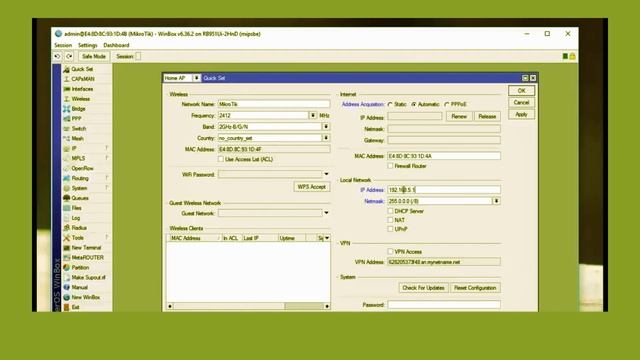Toggle the NAT checkbox
The height and width of the screenshot is (360, 640).
391,220
